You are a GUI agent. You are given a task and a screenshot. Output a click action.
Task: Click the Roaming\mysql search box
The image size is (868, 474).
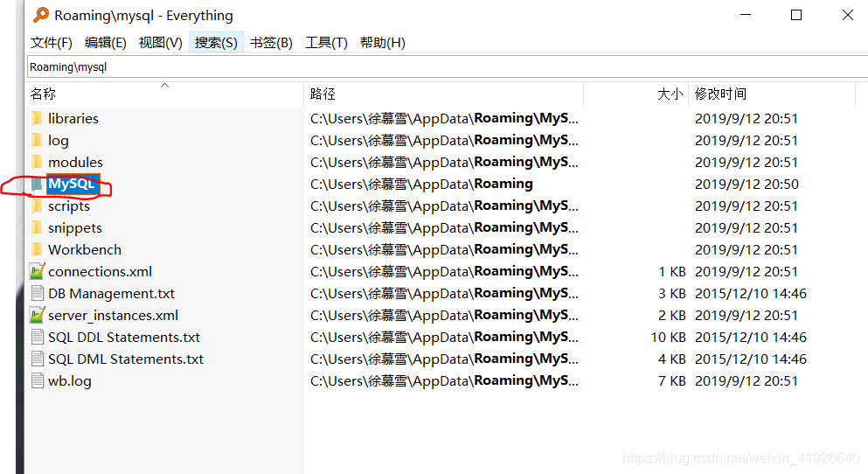448,67
